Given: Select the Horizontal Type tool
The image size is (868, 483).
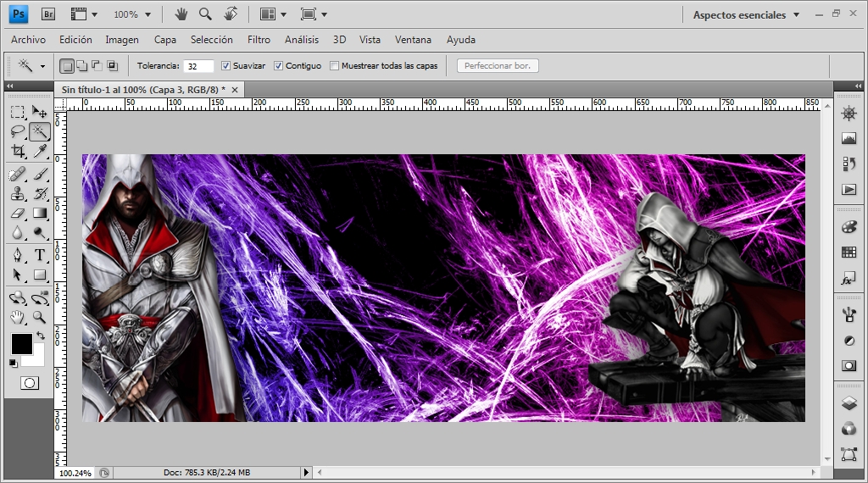Looking at the screenshot, I should coord(39,255).
